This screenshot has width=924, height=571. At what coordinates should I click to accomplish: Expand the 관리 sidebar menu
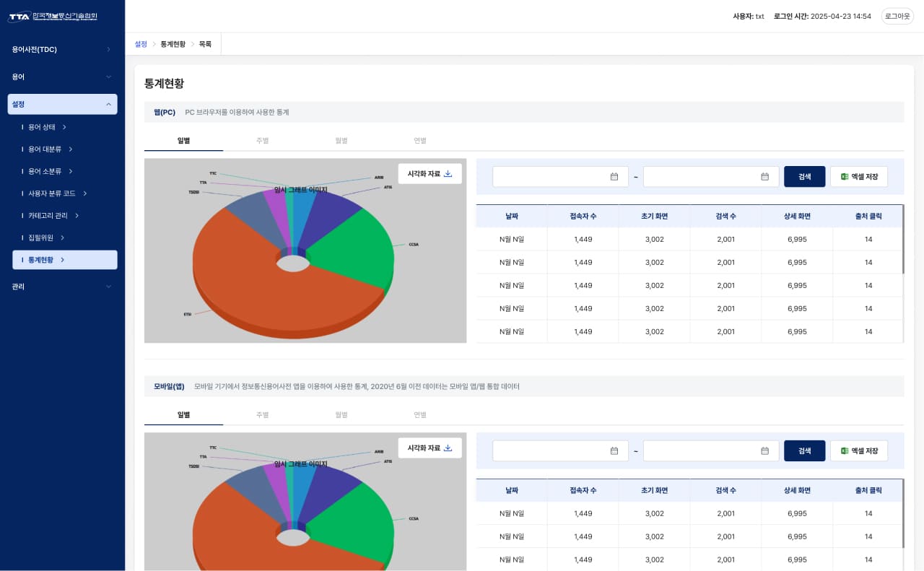pos(62,287)
